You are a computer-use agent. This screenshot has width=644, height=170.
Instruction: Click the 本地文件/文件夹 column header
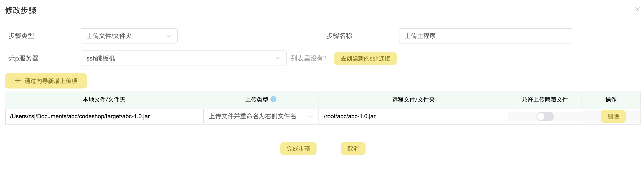tap(104, 99)
